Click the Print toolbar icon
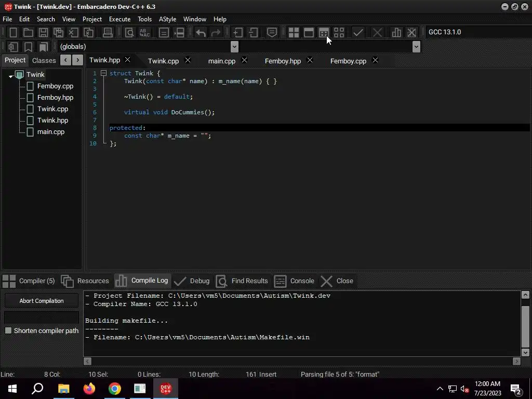 pyautogui.click(x=108, y=33)
